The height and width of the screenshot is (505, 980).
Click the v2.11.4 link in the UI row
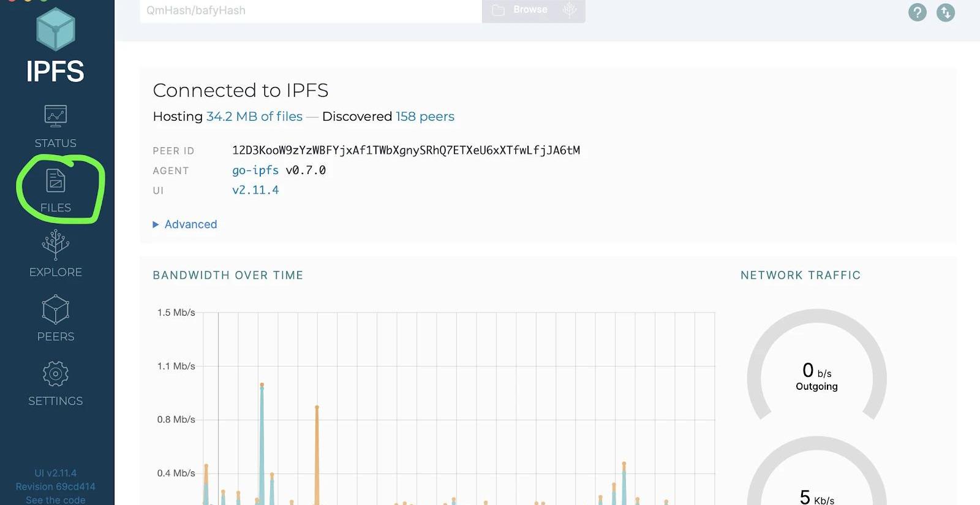point(255,190)
